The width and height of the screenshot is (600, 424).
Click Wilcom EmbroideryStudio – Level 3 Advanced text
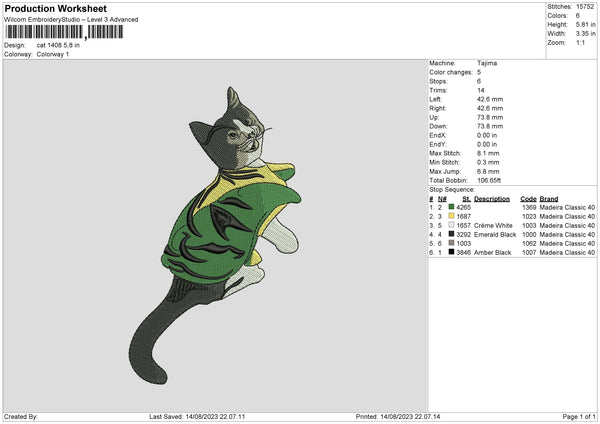coord(71,20)
